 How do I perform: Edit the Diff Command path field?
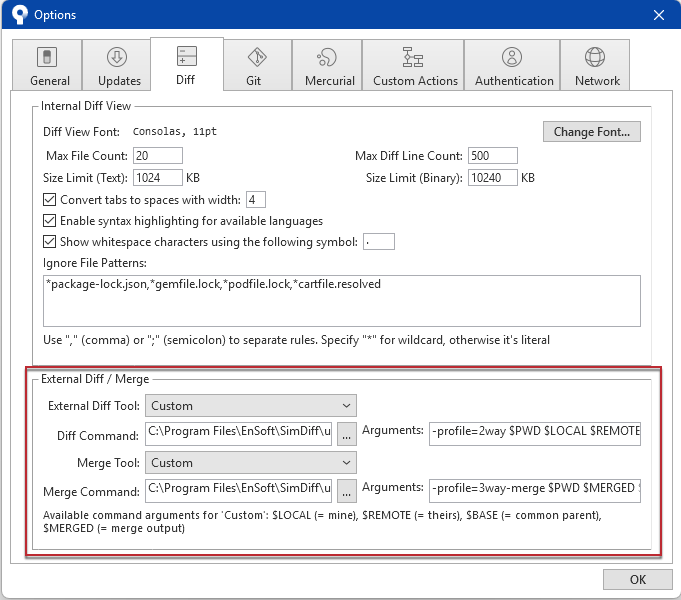click(238, 434)
